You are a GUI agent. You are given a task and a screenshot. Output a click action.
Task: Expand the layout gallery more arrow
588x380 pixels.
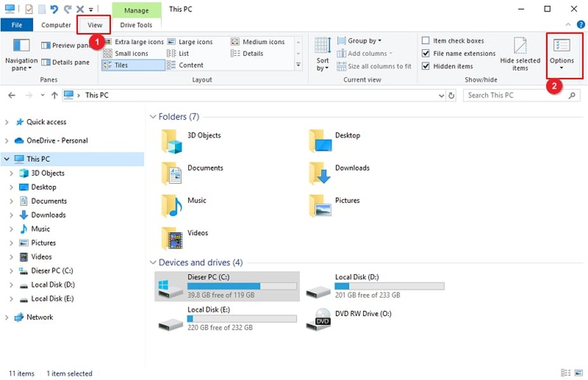(x=298, y=65)
